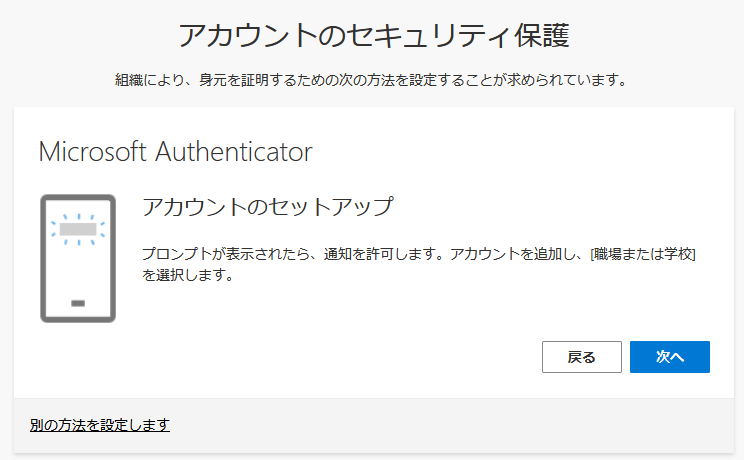This screenshot has height=460, width=744.
Task: Open the 別の方法を設定します link
Action: pyautogui.click(x=100, y=425)
